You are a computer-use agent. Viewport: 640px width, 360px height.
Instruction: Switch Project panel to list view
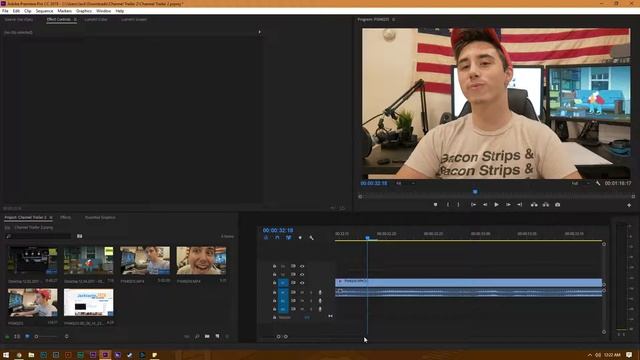pyautogui.click(x=17, y=336)
